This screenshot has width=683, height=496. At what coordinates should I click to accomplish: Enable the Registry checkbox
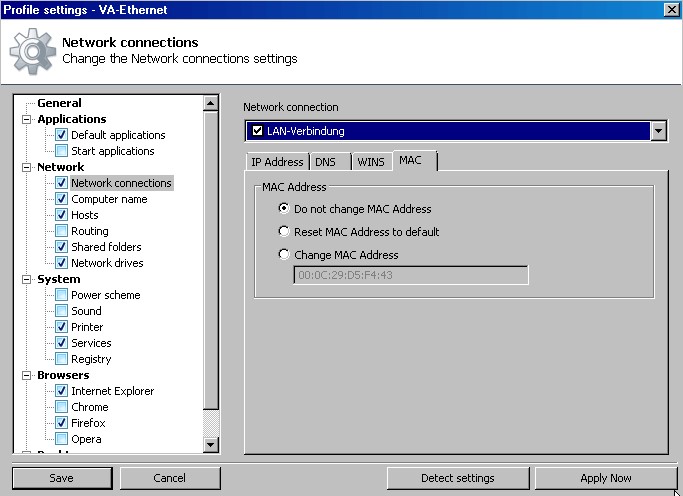[61, 359]
